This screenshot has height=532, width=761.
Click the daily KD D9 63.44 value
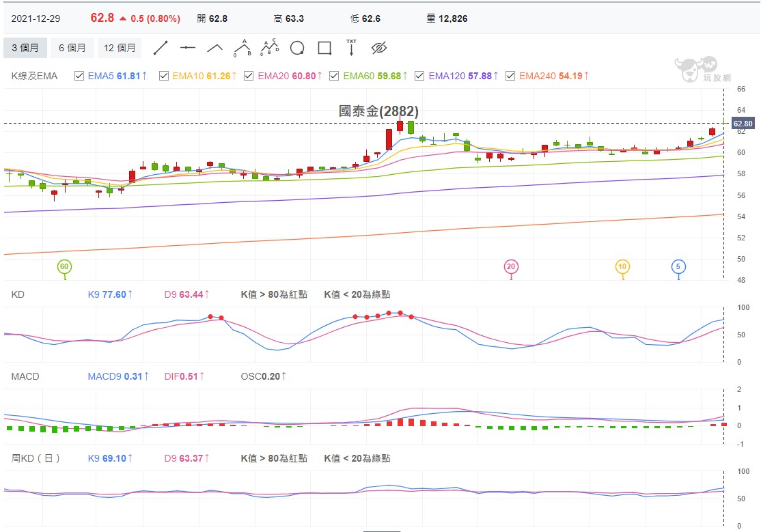187,294
